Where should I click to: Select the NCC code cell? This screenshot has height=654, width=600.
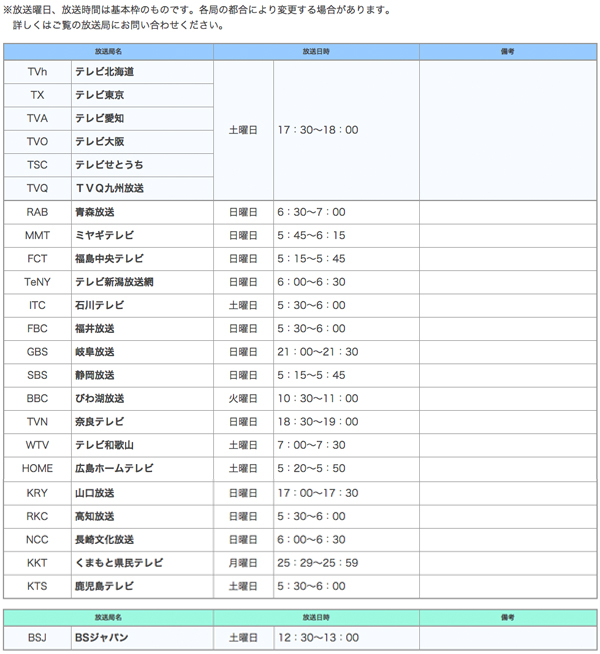click(x=38, y=540)
